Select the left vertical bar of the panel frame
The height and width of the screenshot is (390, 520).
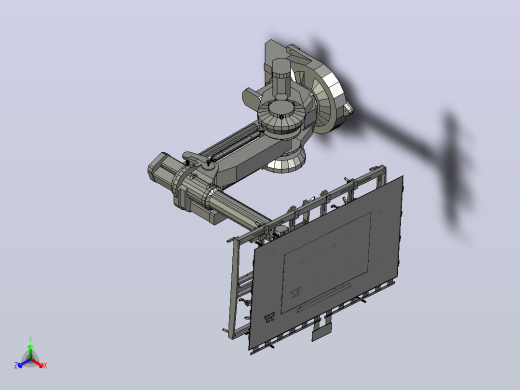(x=233, y=288)
